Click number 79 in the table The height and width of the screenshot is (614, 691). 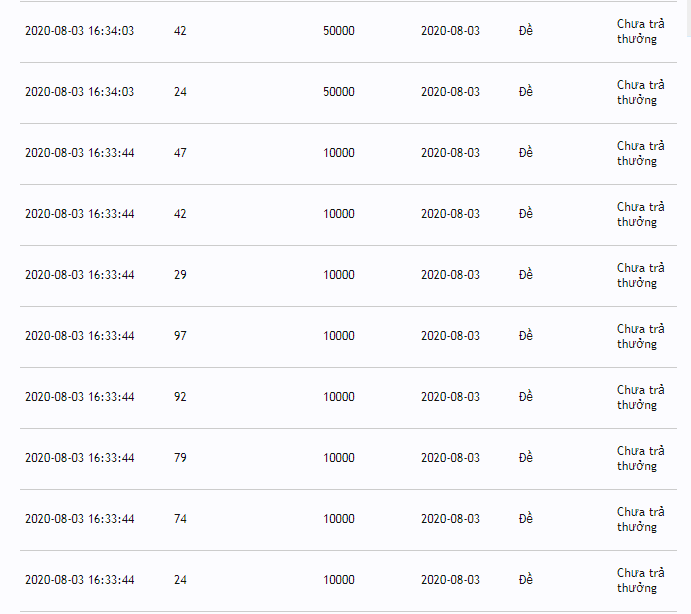pyautogui.click(x=180, y=458)
